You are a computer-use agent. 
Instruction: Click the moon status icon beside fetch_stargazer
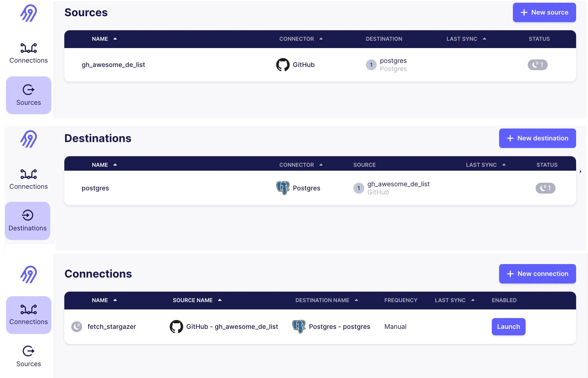click(77, 327)
